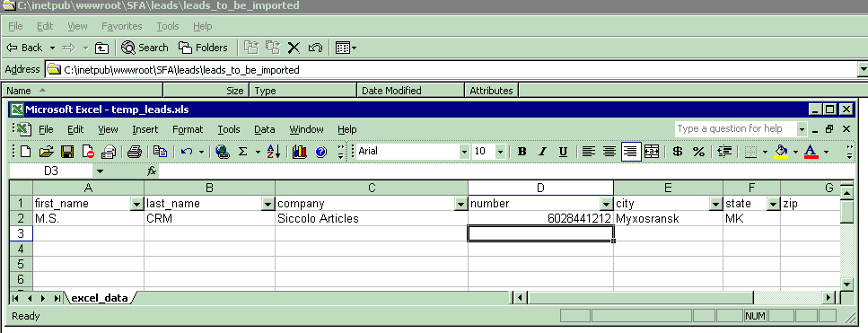Screen dimensions: 868x333
Task: Click Date Modified column header in Explorer
Action: (410, 91)
